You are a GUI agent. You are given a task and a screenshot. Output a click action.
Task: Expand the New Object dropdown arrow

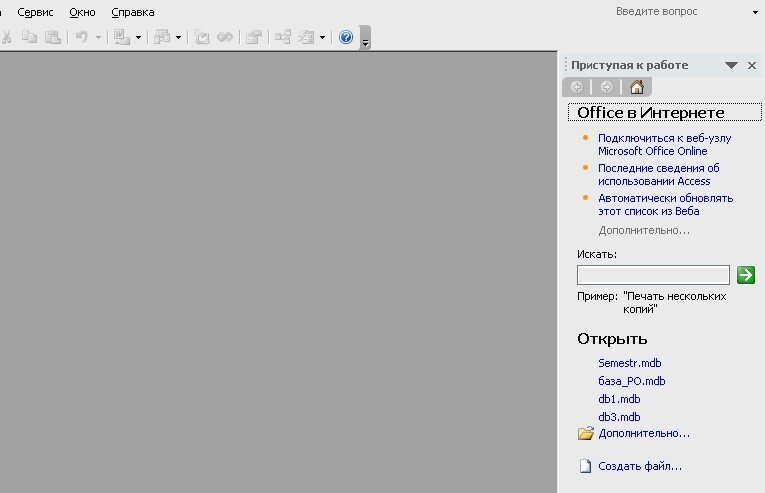[x=322, y=37]
